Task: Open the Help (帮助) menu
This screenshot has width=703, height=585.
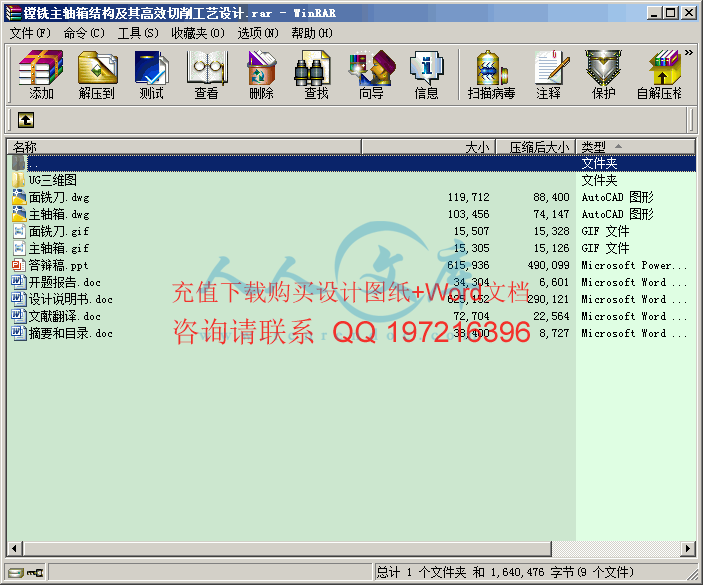Action: [312, 33]
